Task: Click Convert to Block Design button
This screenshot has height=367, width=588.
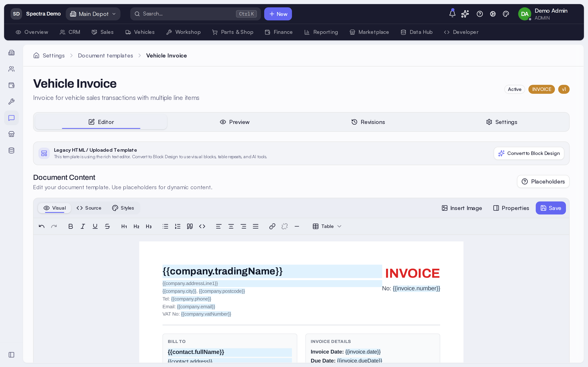Action: [529, 153]
